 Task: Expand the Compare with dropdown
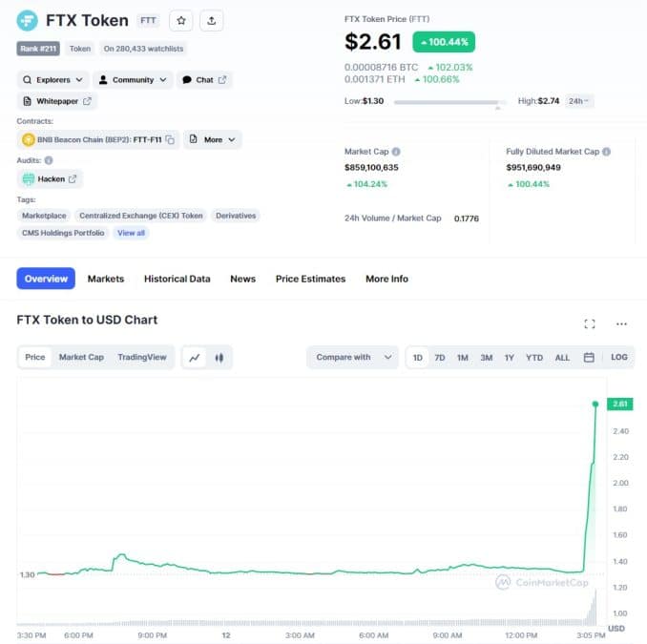pos(353,357)
